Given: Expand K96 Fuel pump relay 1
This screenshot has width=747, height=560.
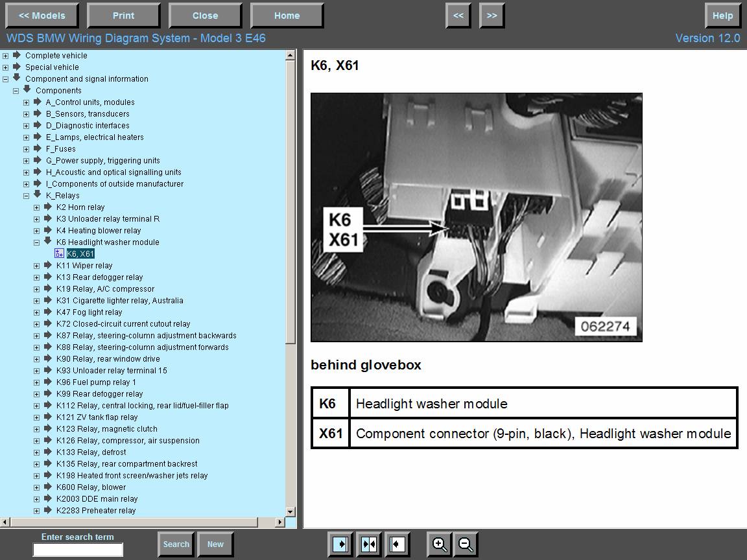Looking at the screenshot, I should [x=37, y=382].
